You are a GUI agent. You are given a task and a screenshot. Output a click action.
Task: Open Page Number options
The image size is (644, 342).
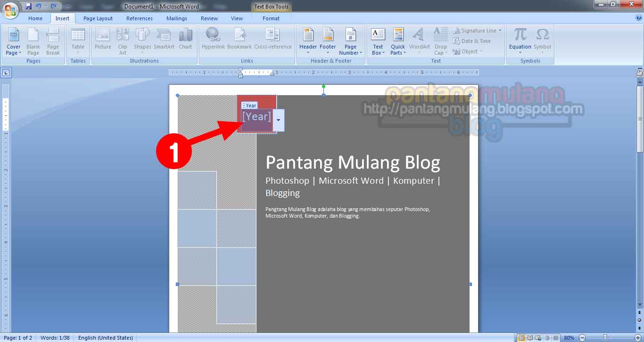coord(350,41)
